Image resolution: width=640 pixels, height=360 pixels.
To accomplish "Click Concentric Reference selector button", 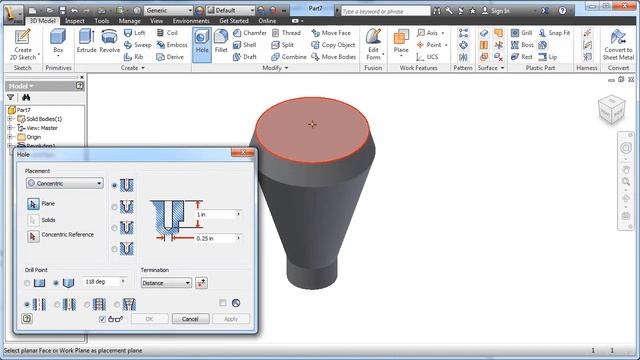I will click(33, 236).
